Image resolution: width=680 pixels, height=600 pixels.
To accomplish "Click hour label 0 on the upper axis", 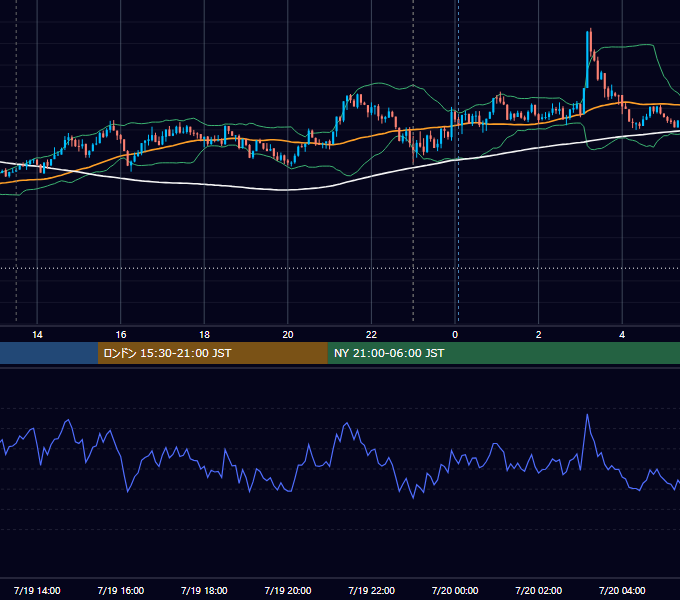I will [455, 335].
